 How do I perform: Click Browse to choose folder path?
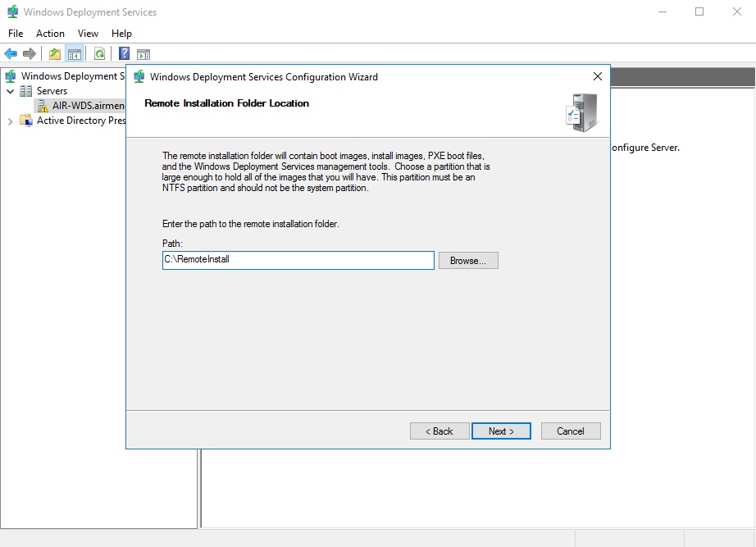click(x=468, y=260)
